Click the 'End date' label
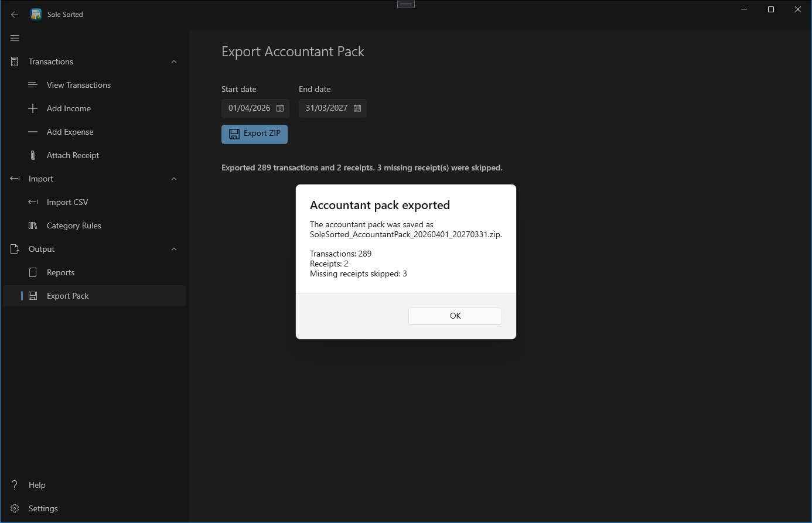 (x=315, y=89)
